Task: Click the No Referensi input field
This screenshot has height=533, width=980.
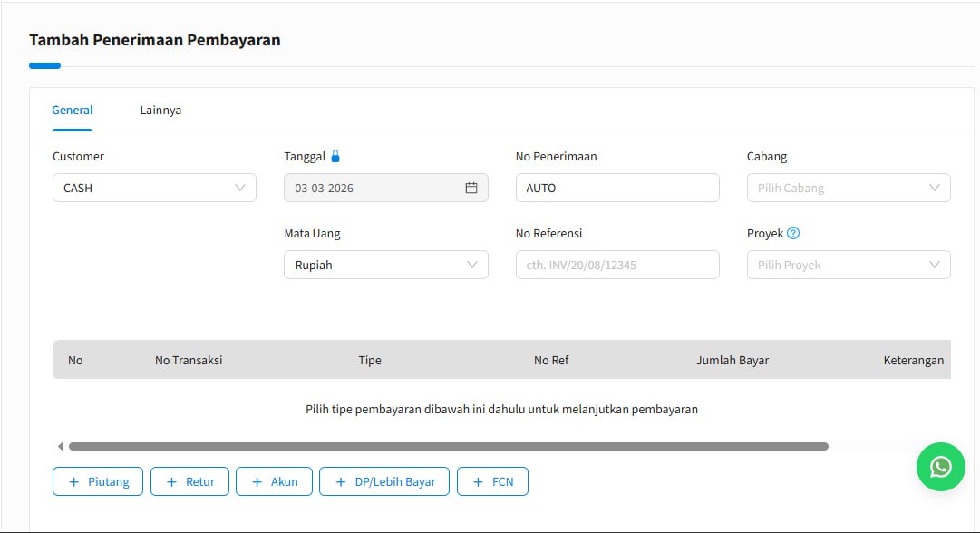Action: click(616, 265)
